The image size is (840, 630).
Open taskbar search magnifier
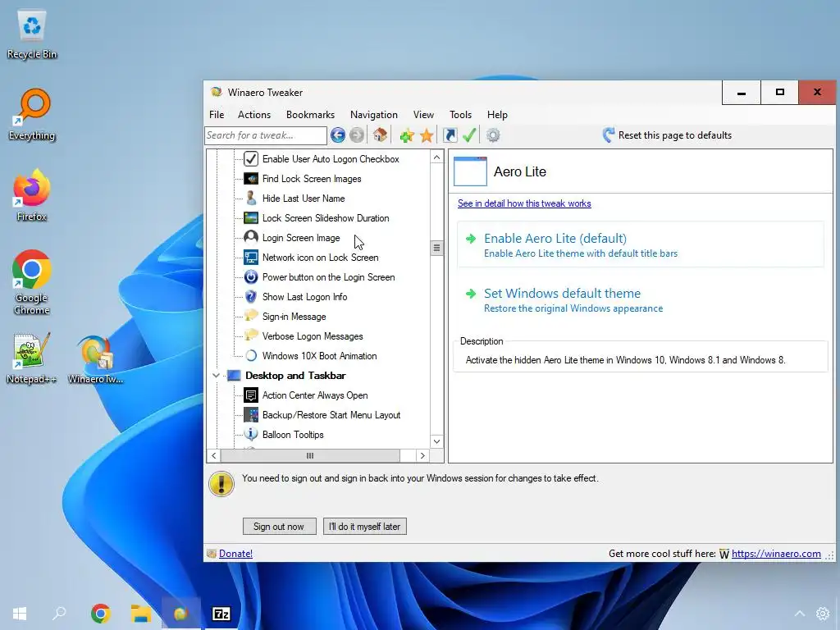click(x=59, y=613)
